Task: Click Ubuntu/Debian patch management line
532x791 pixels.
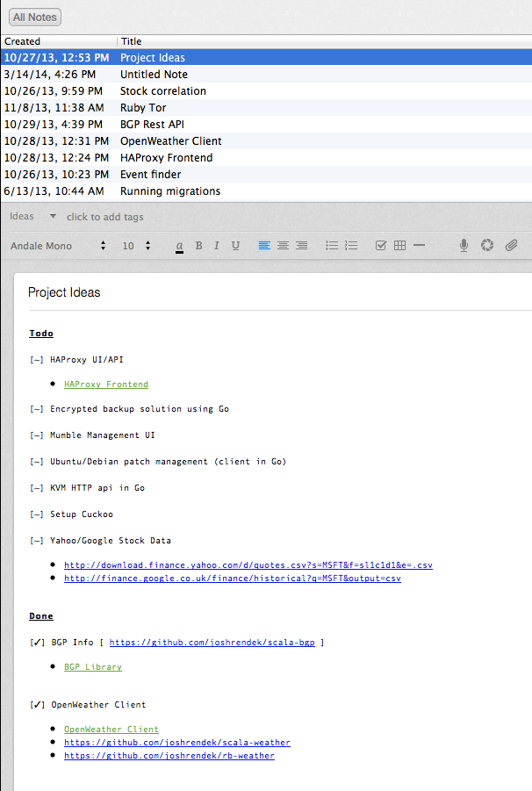Action: [x=158, y=462]
